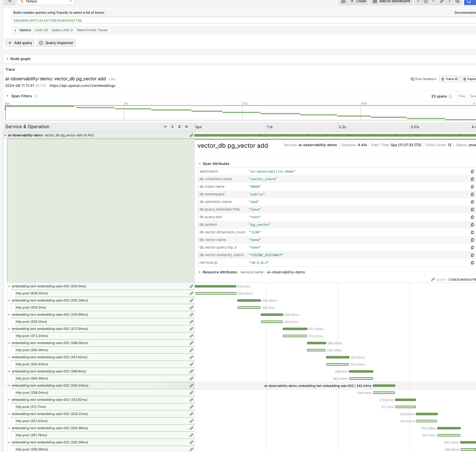Copy the net.host.ip attribute value

472,263
